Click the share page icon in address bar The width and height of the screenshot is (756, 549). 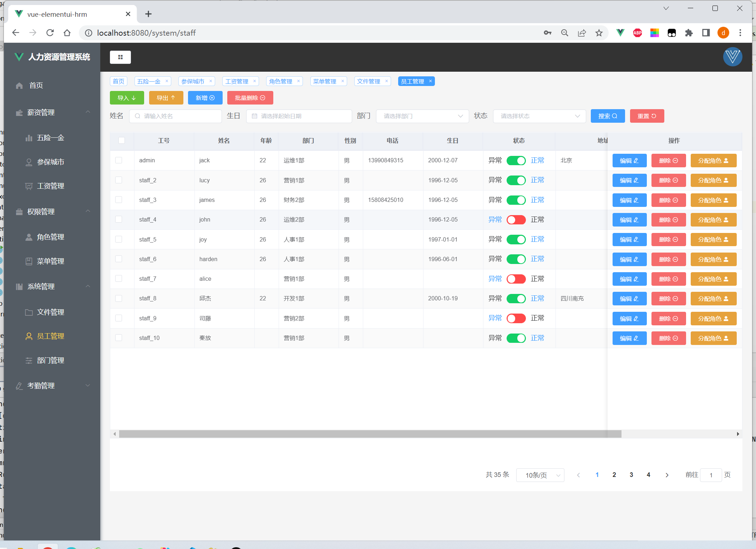point(582,33)
